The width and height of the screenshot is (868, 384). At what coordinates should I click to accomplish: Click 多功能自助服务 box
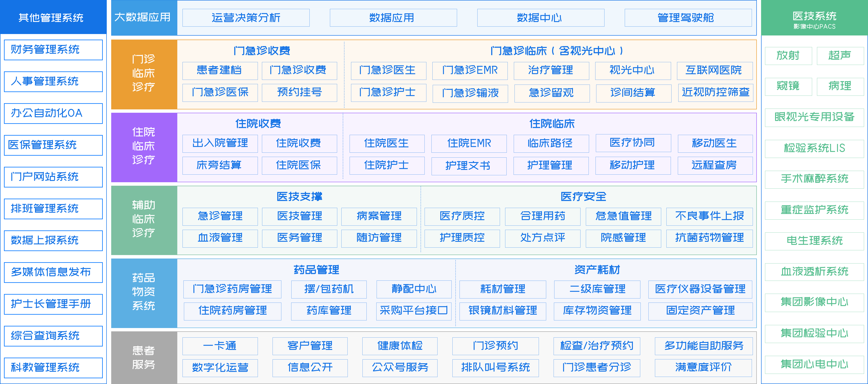click(x=704, y=346)
